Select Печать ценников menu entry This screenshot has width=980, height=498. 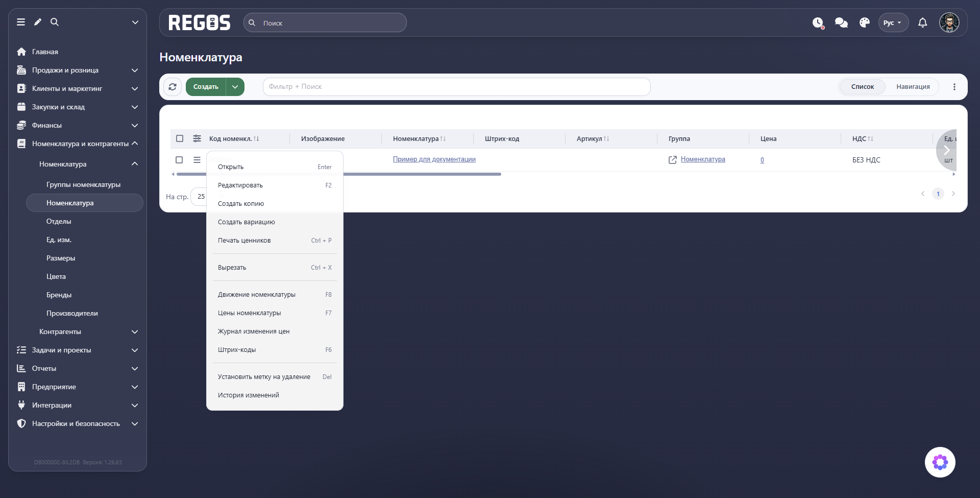click(x=275, y=241)
